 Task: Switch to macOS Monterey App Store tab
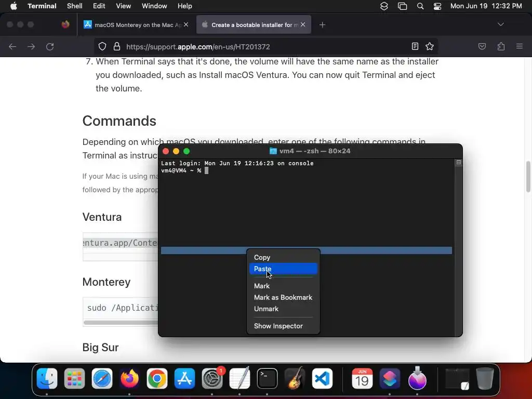tap(136, 25)
